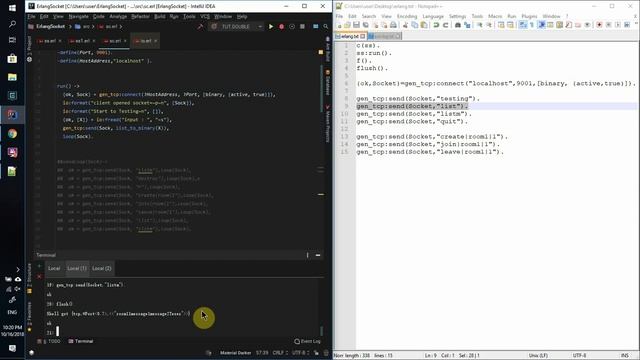Open Ant Build side panel

click(x=327, y=49)
